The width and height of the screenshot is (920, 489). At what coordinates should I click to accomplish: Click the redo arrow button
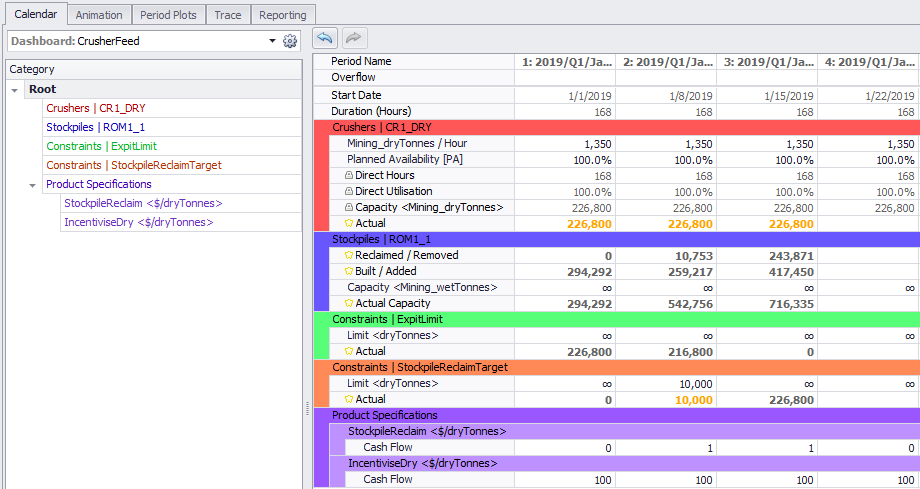coord(353,38)
